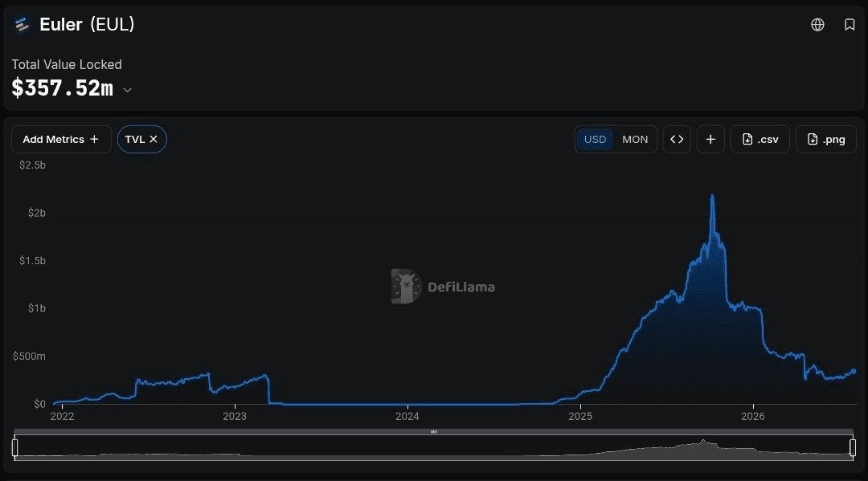
Task: Switch denomination to MON
Action: click(635, 140)
